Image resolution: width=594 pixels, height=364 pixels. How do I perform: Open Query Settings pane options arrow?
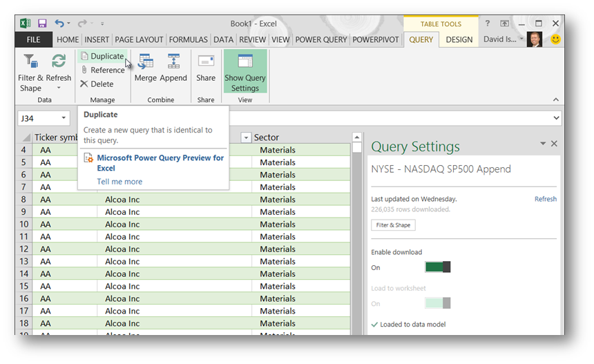coord(542,144)
